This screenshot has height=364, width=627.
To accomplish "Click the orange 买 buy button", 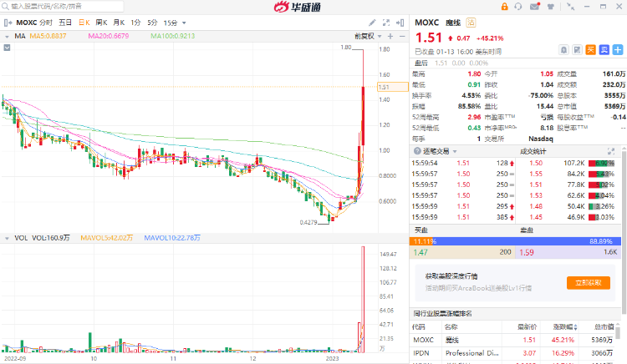I will click(x=590, y=50).
